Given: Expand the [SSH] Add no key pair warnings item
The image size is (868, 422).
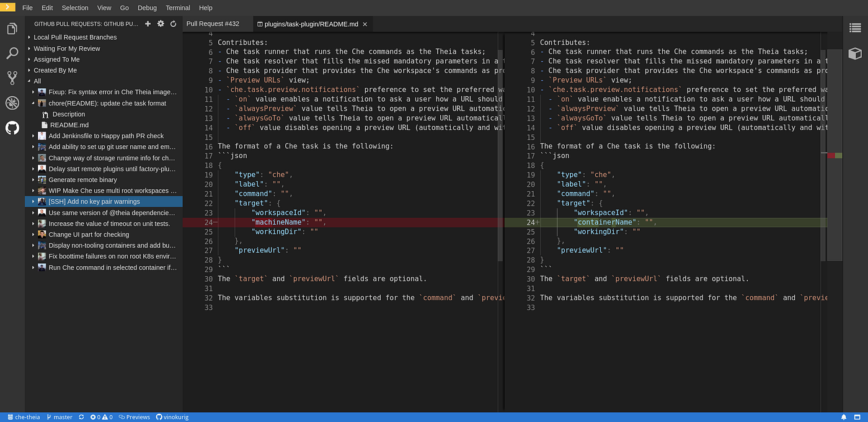Looking at the screenshot, I should [x=33, y=201].
